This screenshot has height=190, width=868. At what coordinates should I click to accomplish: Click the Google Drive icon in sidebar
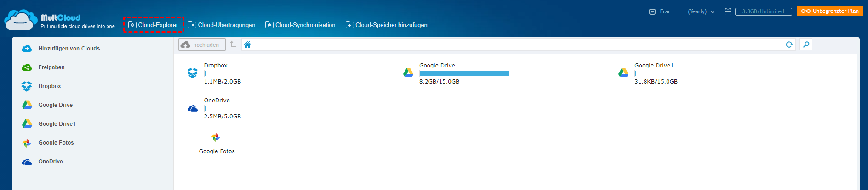click(27, 105)
